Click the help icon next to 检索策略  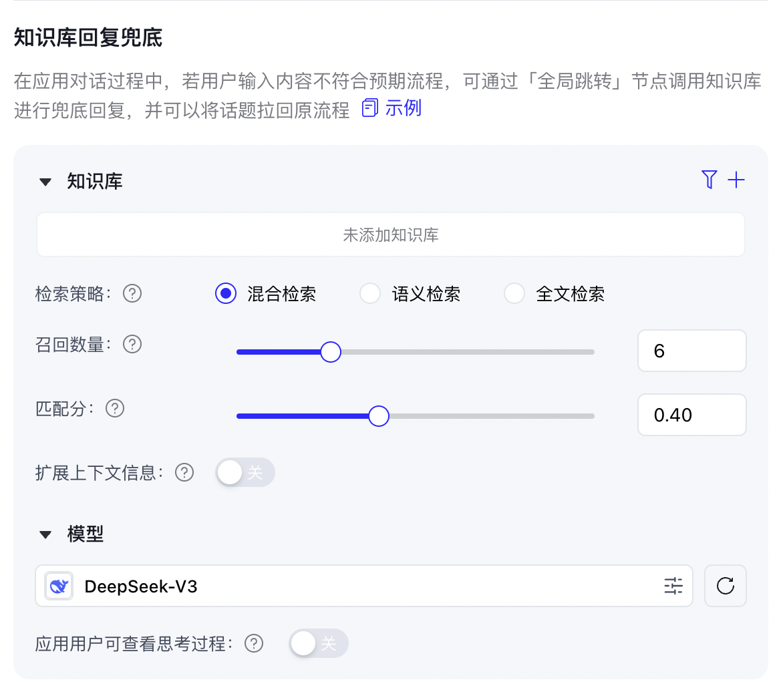132,293
